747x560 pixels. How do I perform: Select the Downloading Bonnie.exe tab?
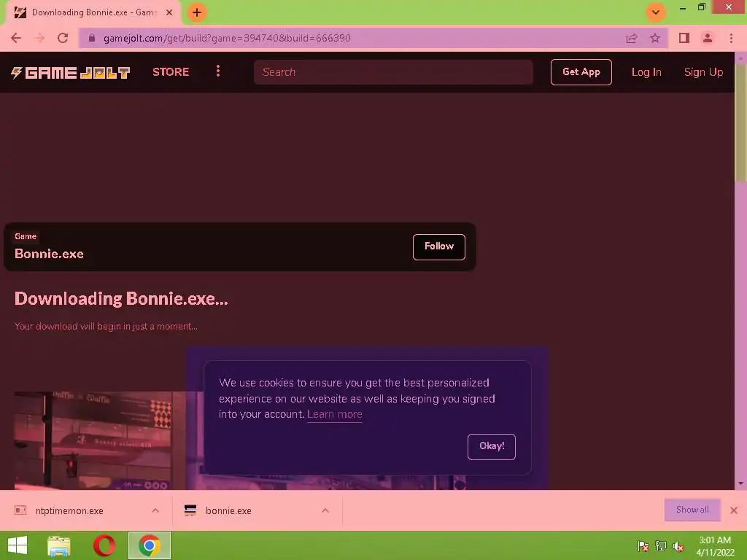[93, 12]
